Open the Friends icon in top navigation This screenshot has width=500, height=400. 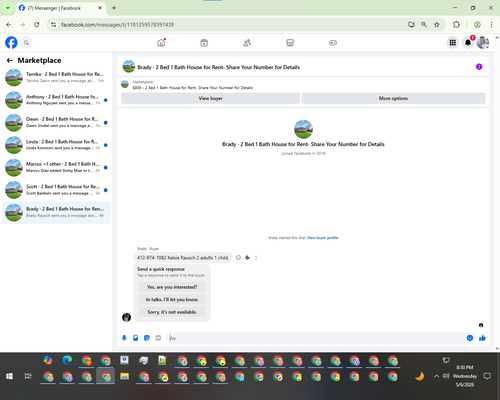point(247,43)
